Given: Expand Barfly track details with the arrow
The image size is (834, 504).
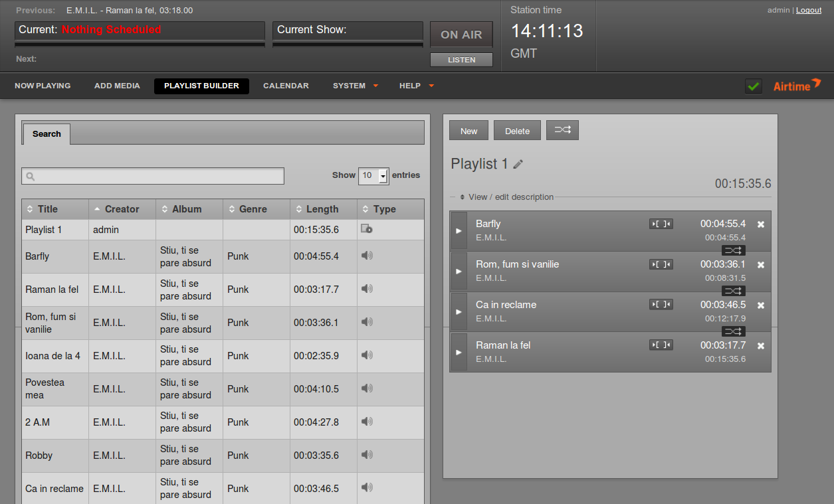Looking at the screenshot, I should click(x=458, y=231).
